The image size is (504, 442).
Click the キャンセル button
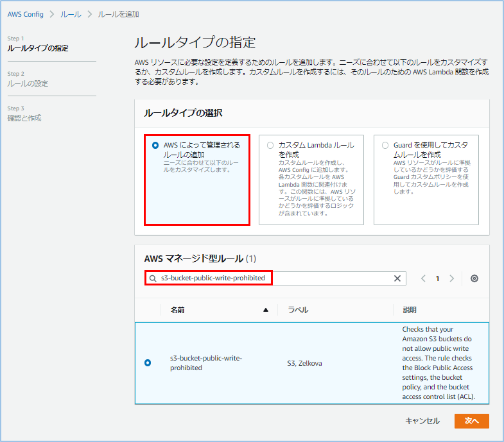pos(422,421)
